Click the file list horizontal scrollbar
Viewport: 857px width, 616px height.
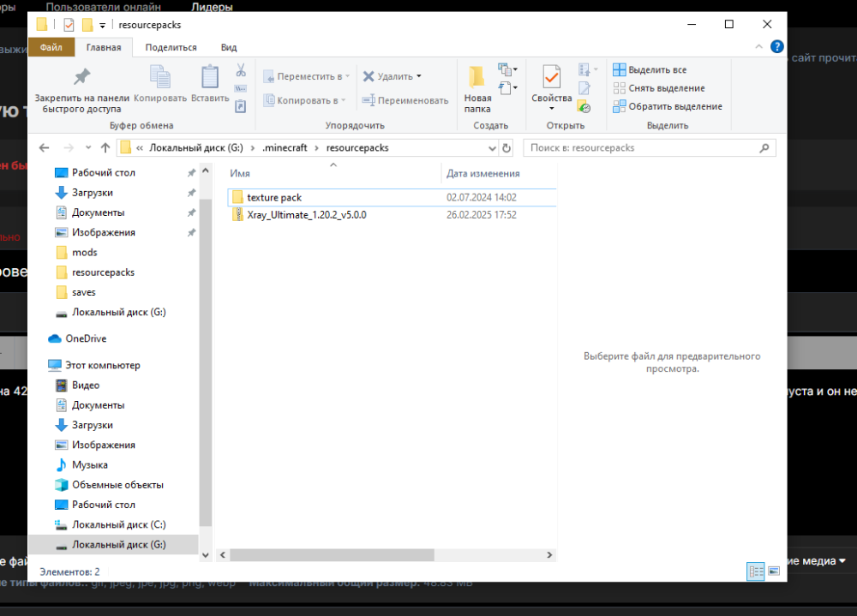click(x=332, y=555)
